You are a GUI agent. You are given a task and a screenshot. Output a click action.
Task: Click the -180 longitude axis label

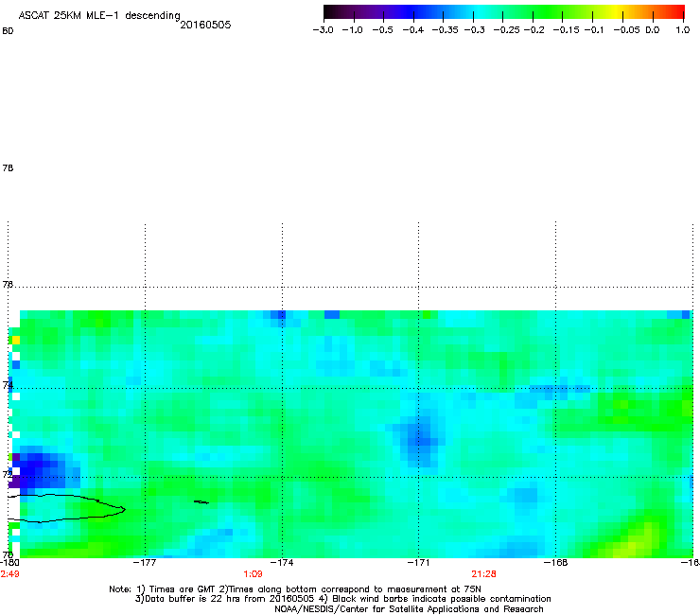click(x=9, y=562)
